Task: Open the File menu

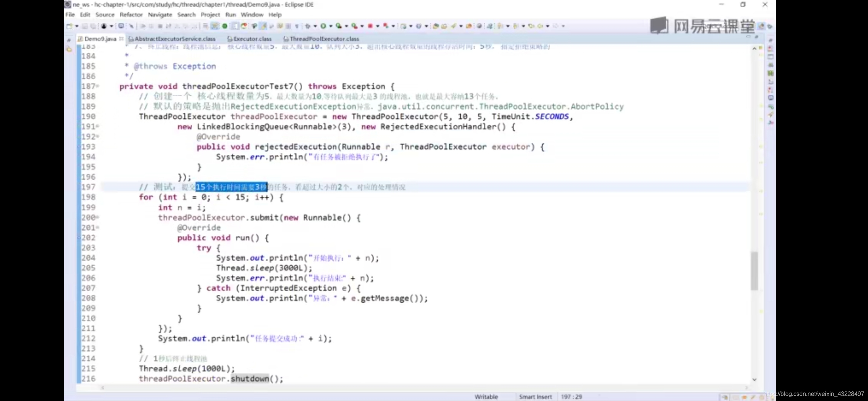Action: 70,14
